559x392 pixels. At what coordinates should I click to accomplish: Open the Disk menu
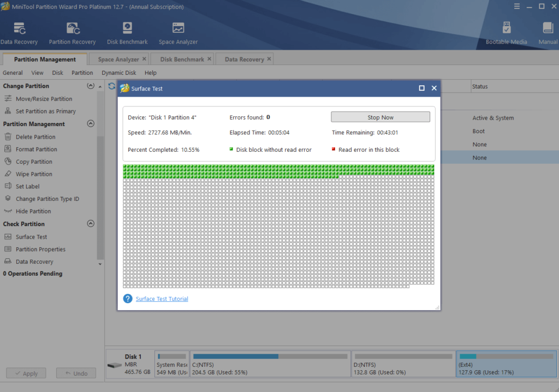(x=57, y=73)
